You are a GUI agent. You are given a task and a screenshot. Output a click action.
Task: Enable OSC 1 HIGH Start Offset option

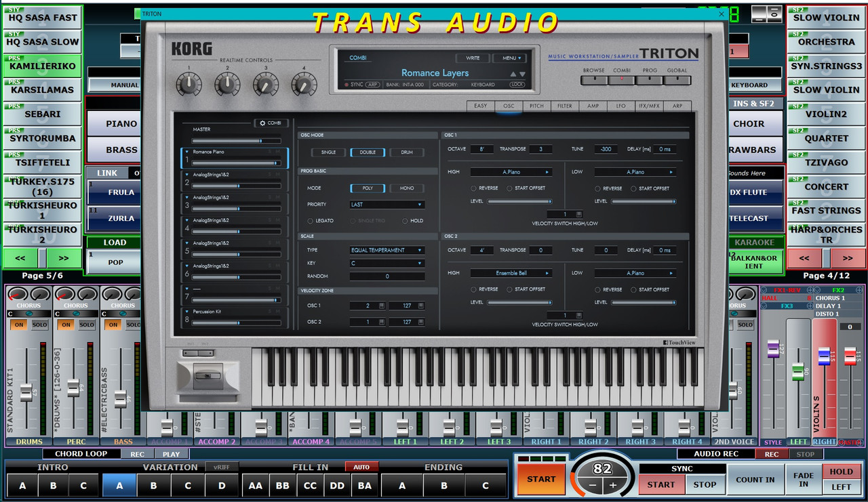509,188
